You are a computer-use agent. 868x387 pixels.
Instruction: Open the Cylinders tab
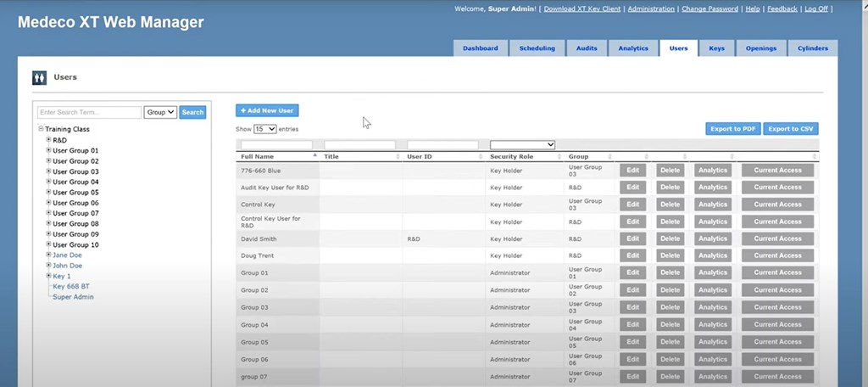pyautogui.click(x=812, y=48)
